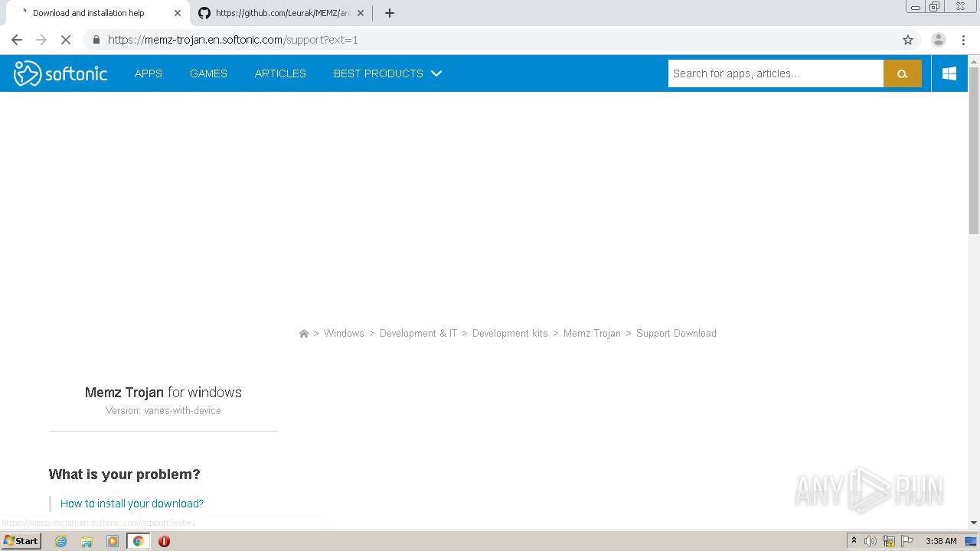Click the network tray icon
This screenshot has width=980, height=551.
click(889, 541)
